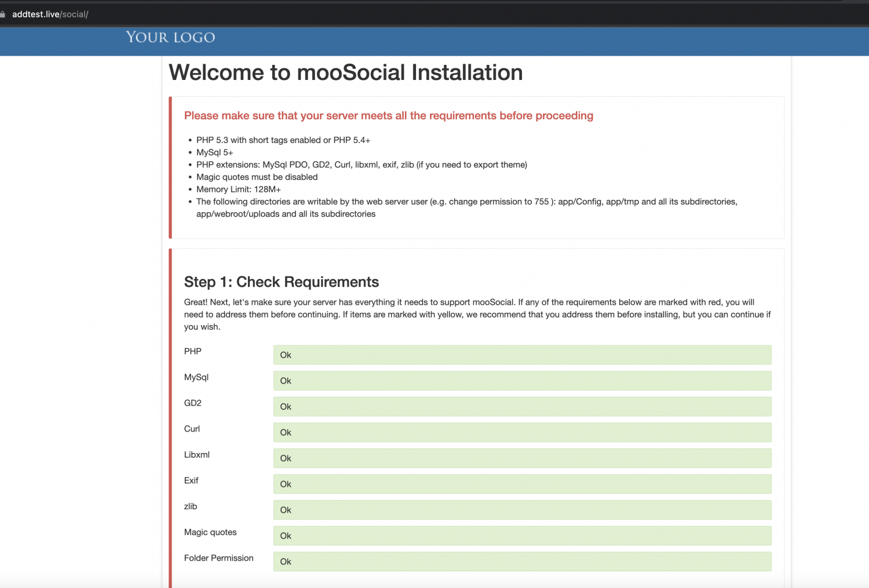This screenshot has height=588, width=869.
Task: Click the Ok status bar for Libxml
Action: [x=522, y=458]
